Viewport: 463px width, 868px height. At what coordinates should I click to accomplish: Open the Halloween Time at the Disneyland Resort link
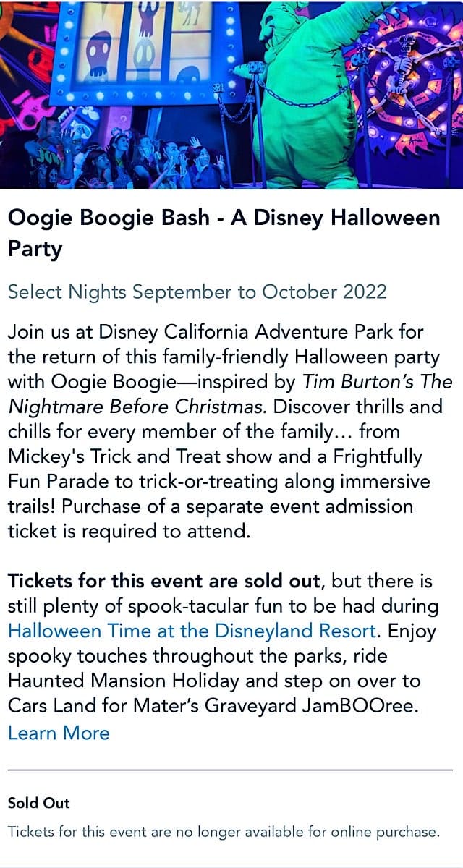tap(192, 630)
